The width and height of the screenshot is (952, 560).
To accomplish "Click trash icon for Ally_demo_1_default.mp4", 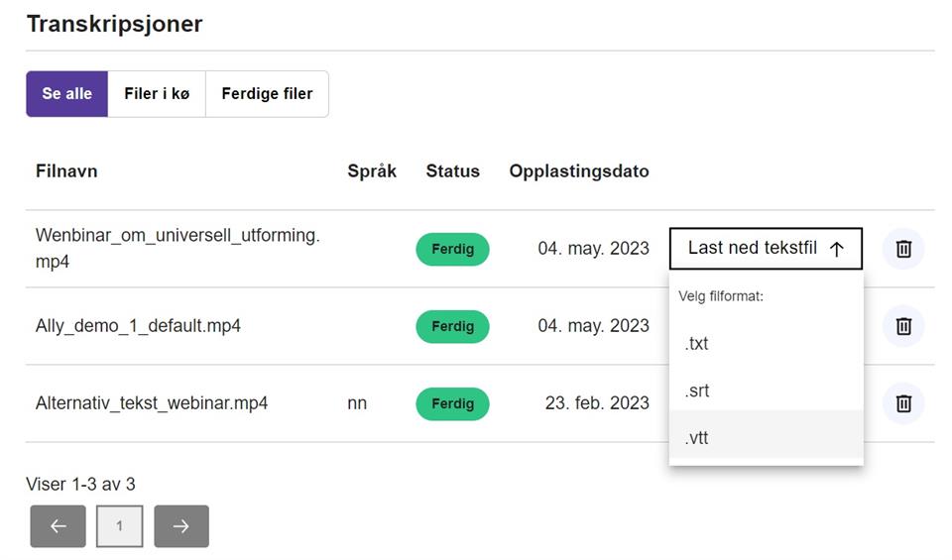I will 903,326.
